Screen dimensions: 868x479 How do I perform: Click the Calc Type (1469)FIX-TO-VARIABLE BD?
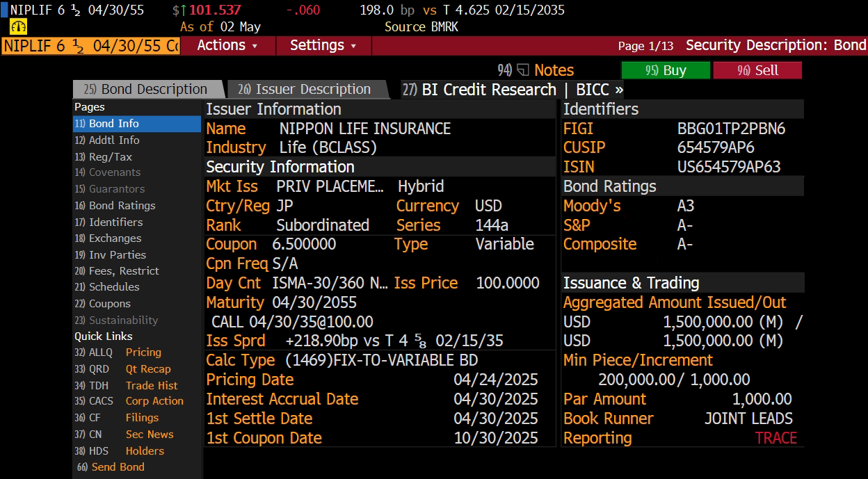pos(381,360)
